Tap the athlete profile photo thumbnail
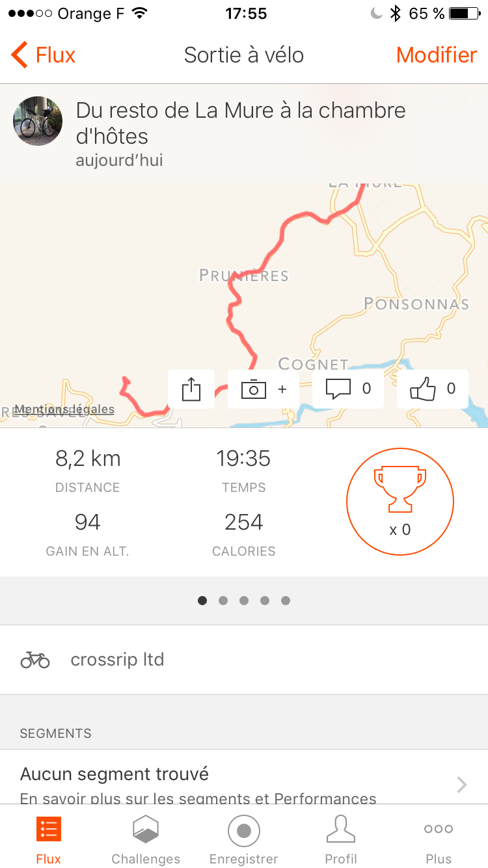The height and width of the screenshot is (868, 488). point(38,121)
